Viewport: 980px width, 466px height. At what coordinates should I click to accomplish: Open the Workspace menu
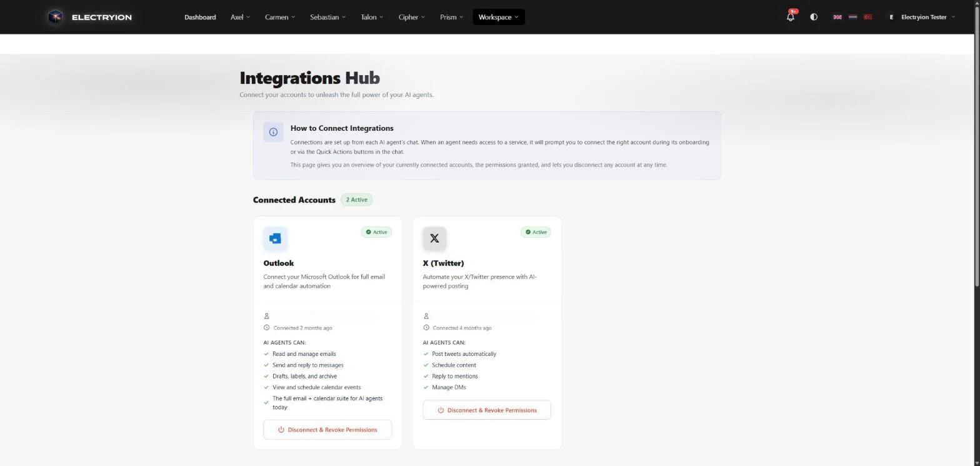click(499, 17)
